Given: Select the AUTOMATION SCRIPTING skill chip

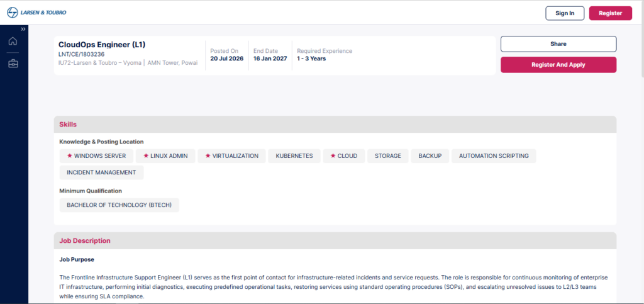Looking at the screenshot, I should tap(494, 156).
